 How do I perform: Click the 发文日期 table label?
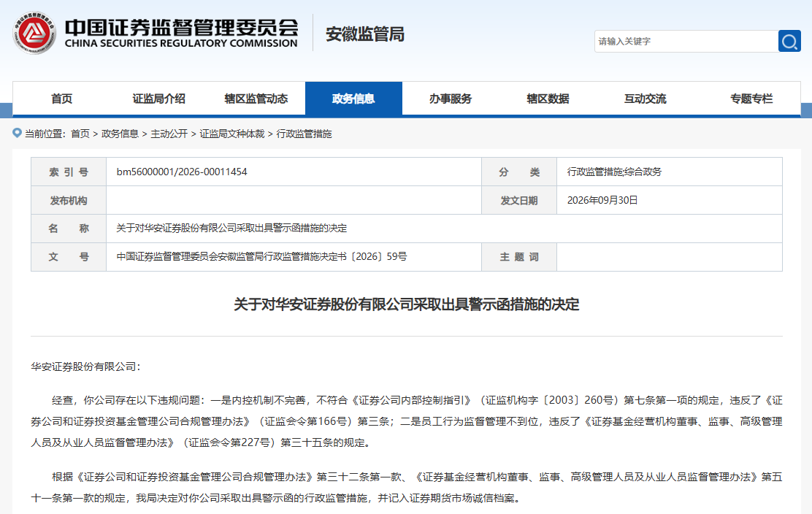[x=519, y=200]
